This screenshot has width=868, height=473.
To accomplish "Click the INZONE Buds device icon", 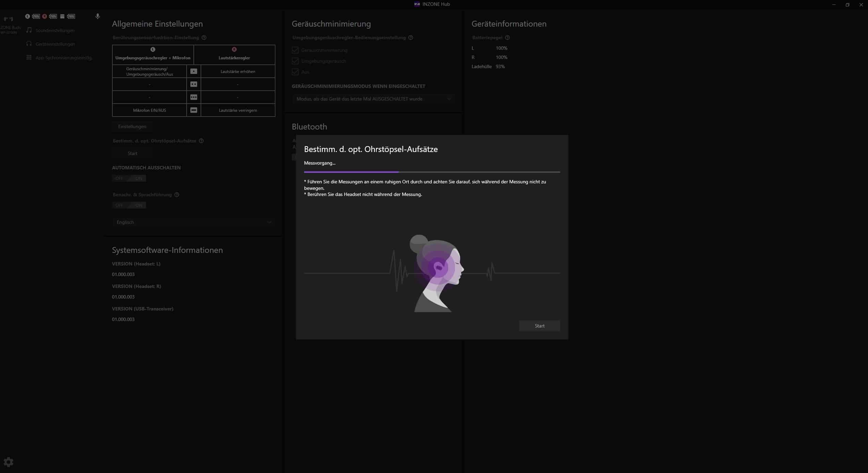I will [9, 19].
